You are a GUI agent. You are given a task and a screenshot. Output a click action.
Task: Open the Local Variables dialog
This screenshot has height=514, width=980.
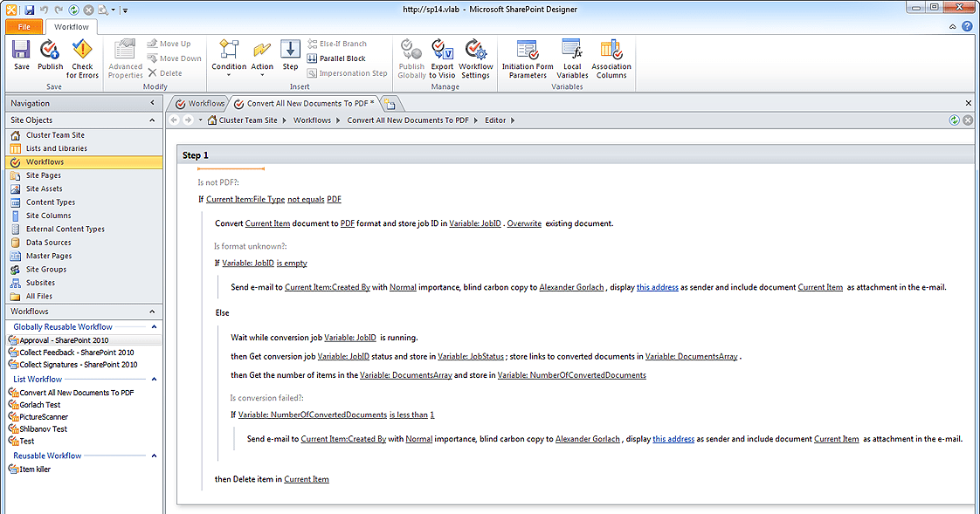point(572,59)
